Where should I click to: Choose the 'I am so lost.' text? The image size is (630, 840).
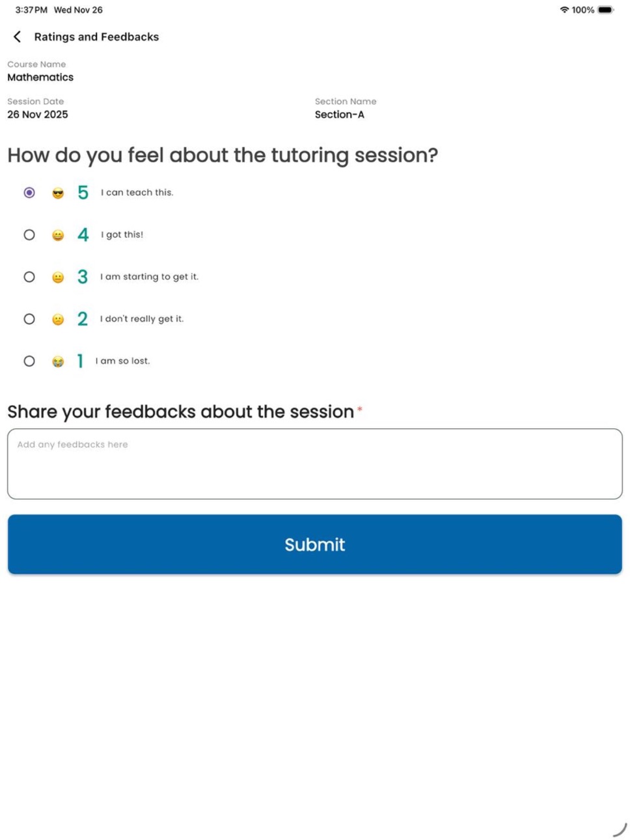[122, 361]
